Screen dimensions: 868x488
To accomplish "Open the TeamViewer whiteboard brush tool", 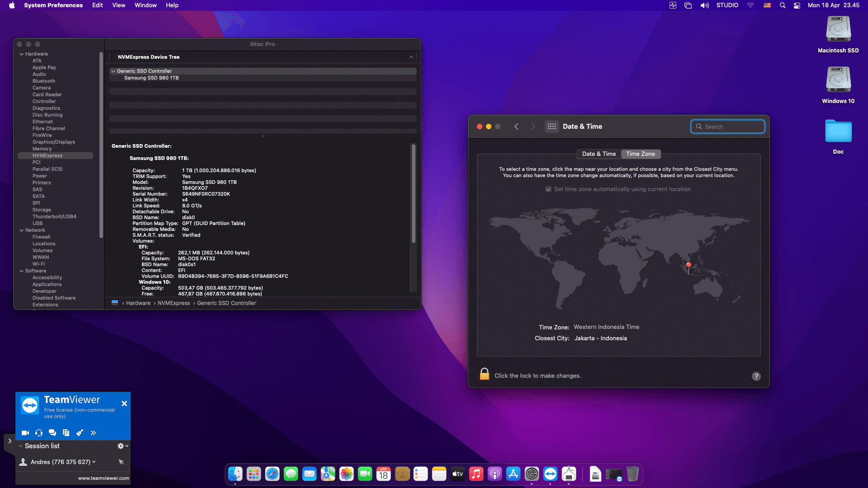I will pos(80,433).
